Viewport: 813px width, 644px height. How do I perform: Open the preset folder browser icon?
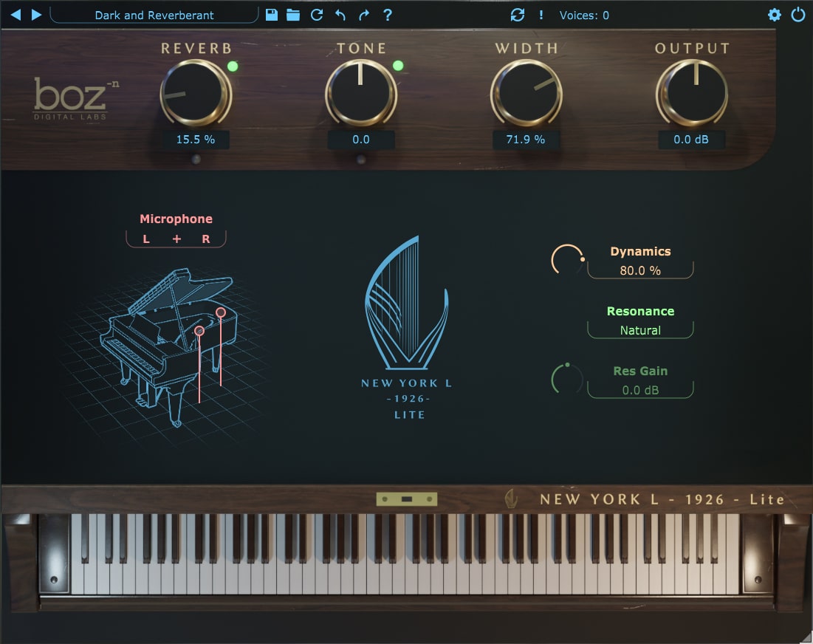[292, 15]
